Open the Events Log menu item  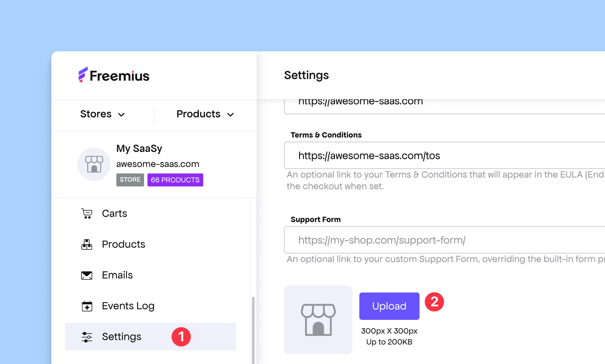click(128, 306)
